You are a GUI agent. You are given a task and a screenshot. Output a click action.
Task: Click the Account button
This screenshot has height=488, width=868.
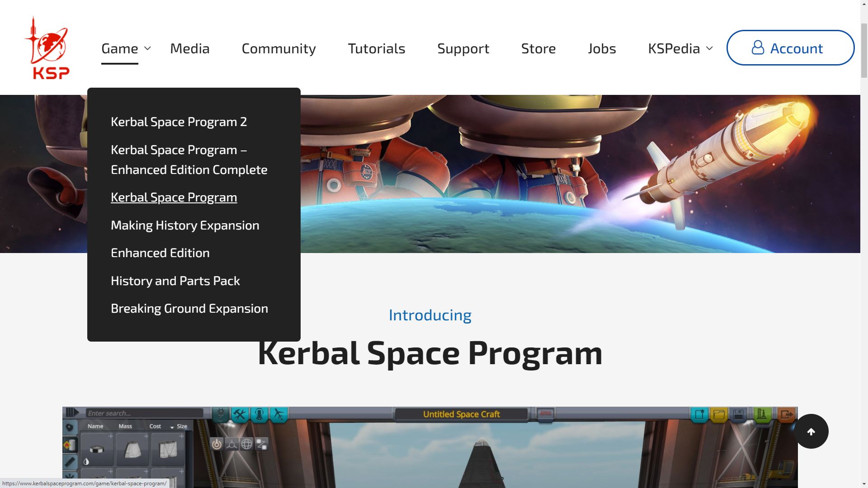click(790, 48)
